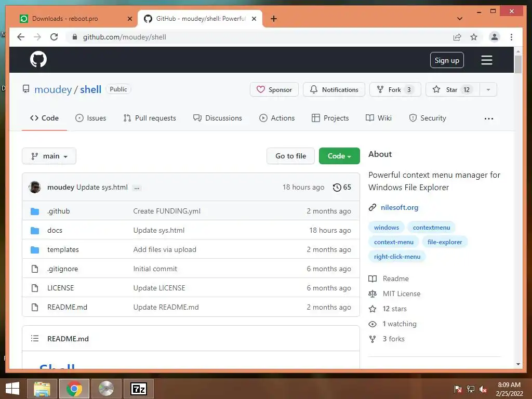Share this page icon in address bar
The image size is (532, 399).
tap(457, 37)
